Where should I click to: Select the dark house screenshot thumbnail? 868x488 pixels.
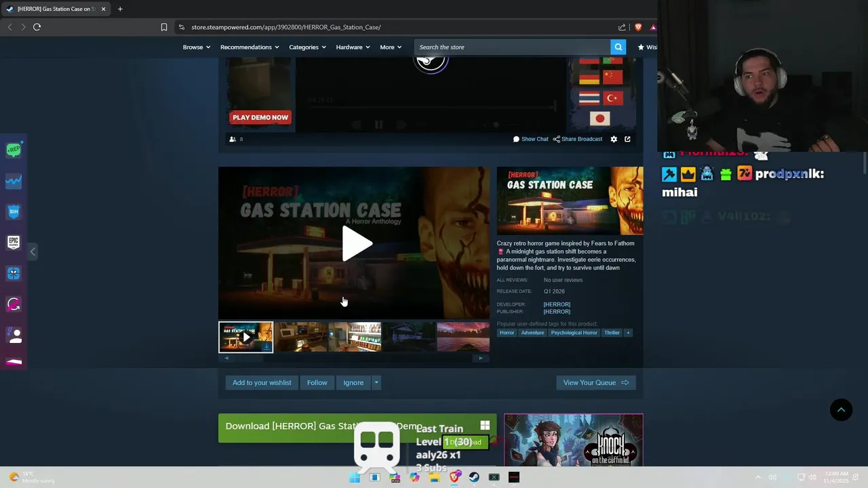[409, 337]
